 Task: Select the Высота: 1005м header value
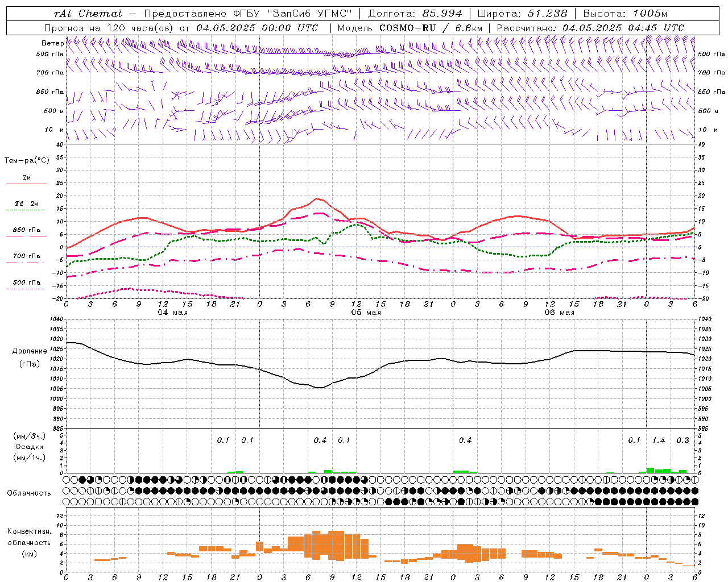(x=625, y=14)
